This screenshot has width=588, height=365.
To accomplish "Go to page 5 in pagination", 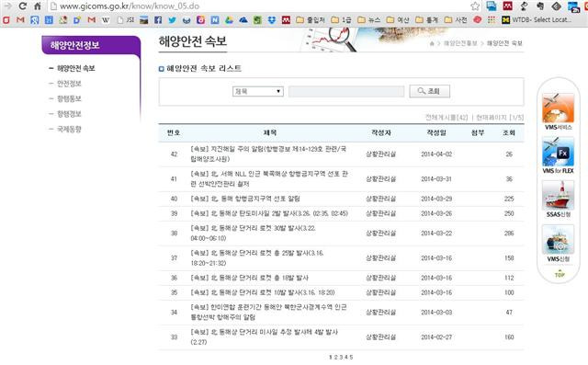I will (351, 357).
